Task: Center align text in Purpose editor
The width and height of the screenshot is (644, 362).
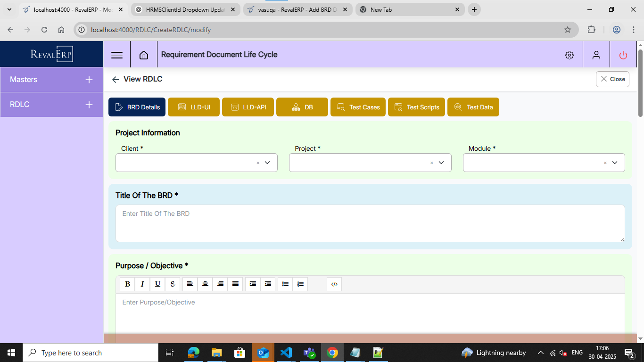Action: point(205,284)
